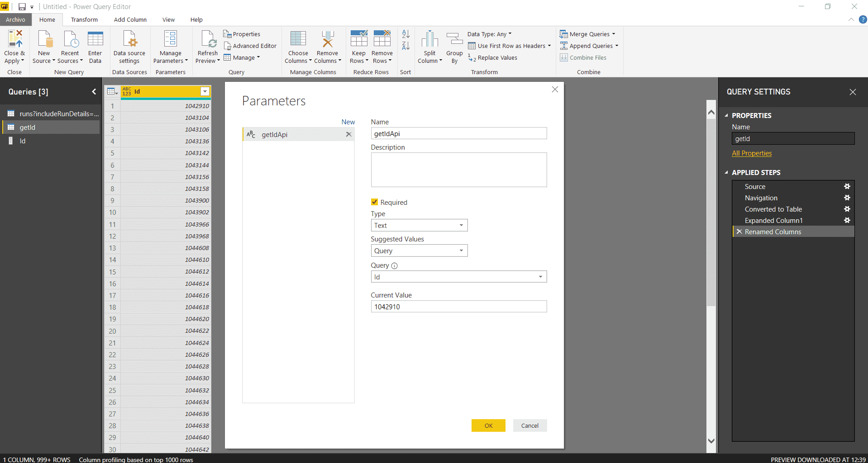The image size is (868, 463).
Task: Click Manage Parameters
Action: point(170,46)
